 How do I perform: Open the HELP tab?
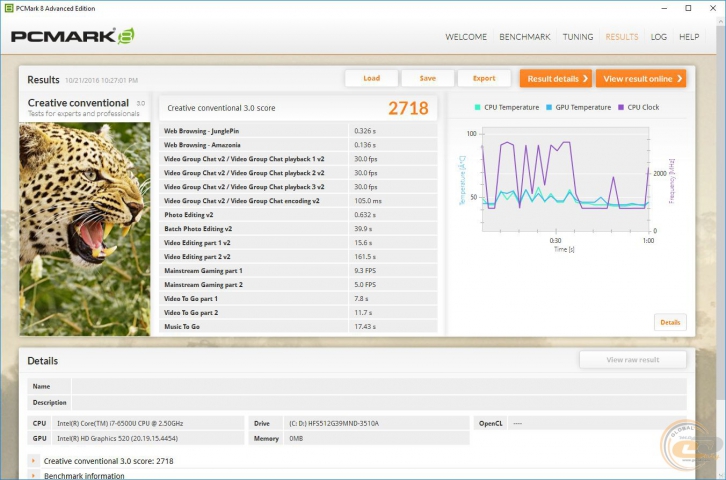click(689, 37)
